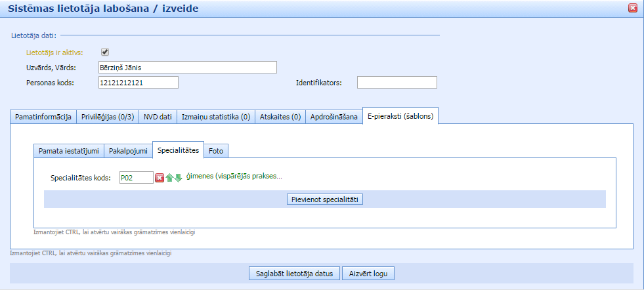Image resolution: width=644 pixels, height=290 pixels.
Task: Go to the Atskaites (0) tab
Action: [280, 117]
